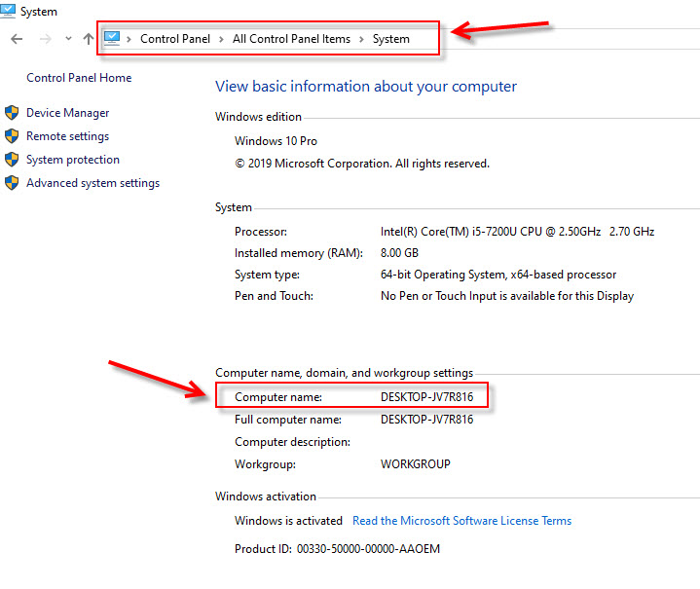The height and width of the screenshot is (589, 700).
Task: Click the Remote settings shield icon
Action: point(12,135)
